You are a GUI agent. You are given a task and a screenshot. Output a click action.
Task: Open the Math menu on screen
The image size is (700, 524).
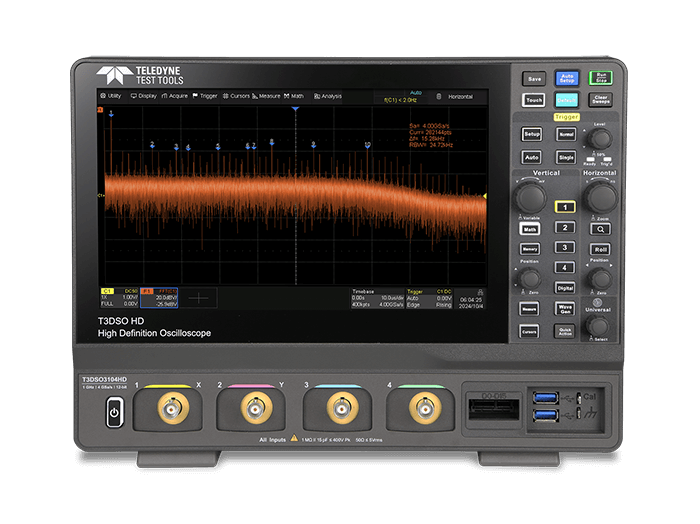pyautogui.click(x=296, y=96)
